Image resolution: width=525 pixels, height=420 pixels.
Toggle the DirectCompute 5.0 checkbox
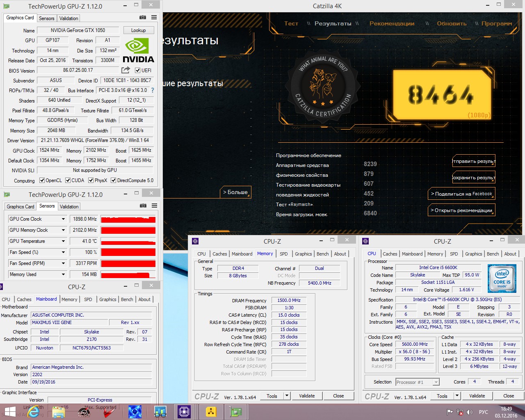point(114,180)
